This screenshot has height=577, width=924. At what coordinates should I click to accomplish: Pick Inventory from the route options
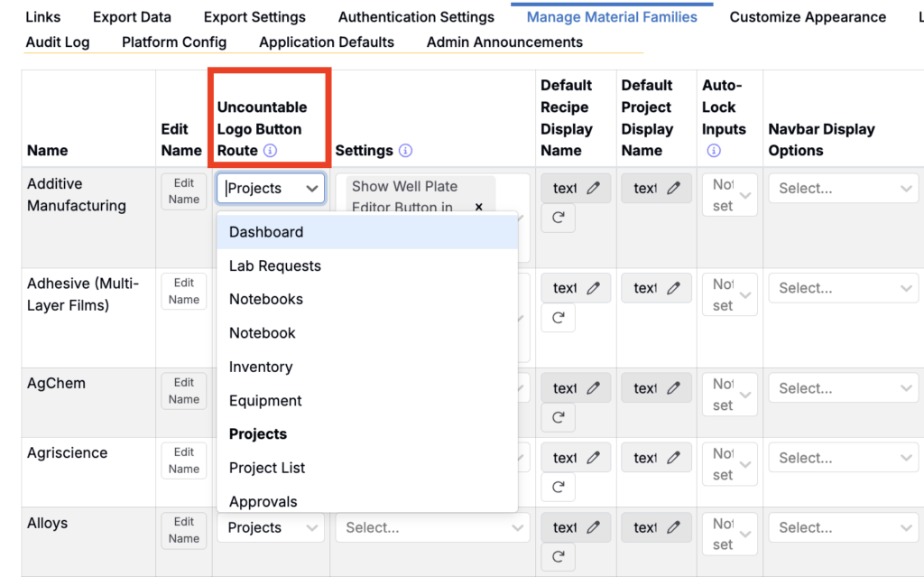[261, 367]
